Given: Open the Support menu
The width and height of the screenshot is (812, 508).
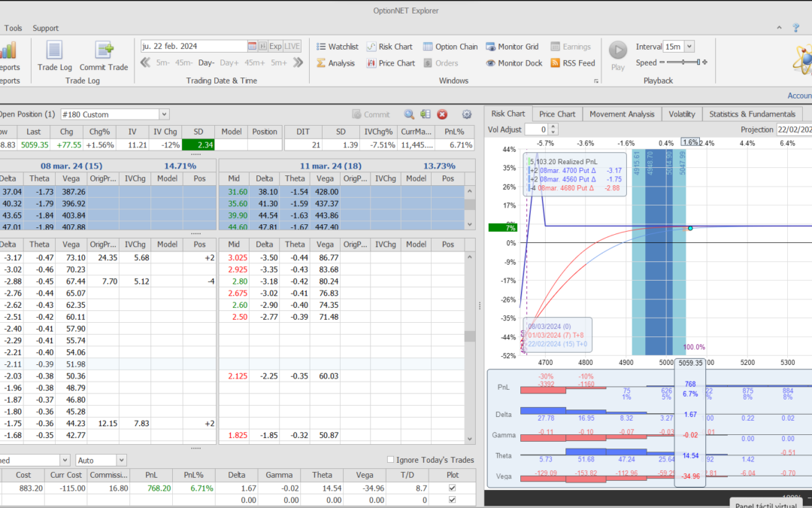Looking at the screenshot, I should pyautogui.click(x=45, y=28).
